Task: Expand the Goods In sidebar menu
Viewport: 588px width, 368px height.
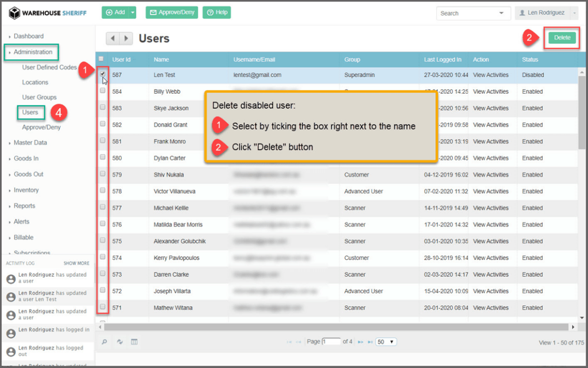Action: (26, 158)
